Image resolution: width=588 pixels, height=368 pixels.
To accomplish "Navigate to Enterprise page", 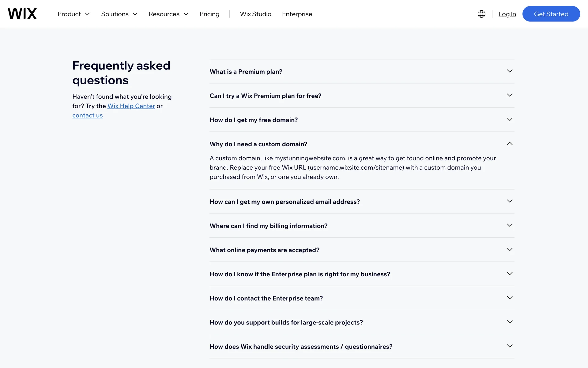I will tap(297, 14).
